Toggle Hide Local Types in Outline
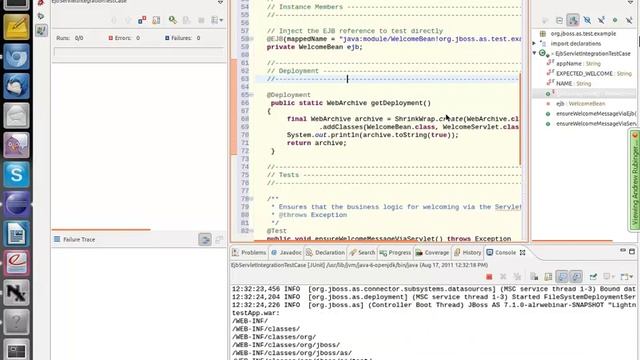 click(629, 20)
